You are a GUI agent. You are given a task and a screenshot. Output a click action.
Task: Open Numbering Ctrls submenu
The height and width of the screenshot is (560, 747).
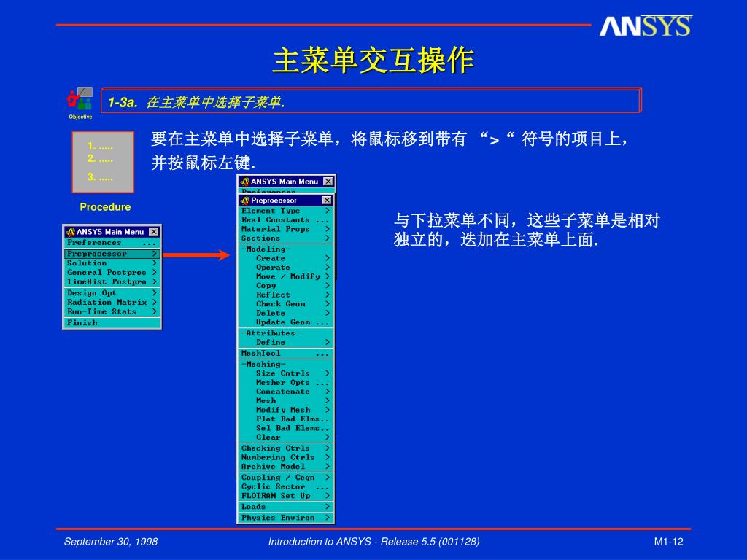(x=285, y=457)
